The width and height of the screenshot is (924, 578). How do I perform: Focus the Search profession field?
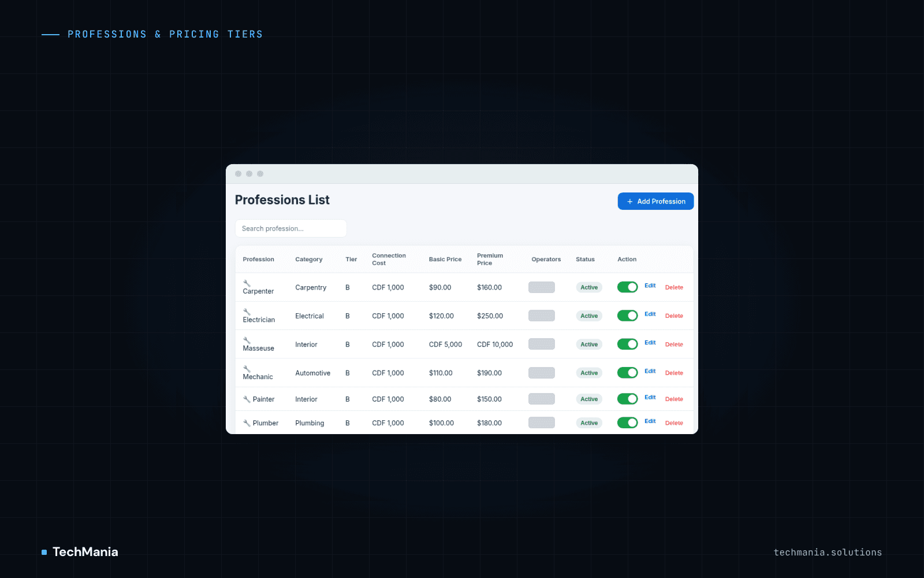pyautogui.click(x=290, y=228)
